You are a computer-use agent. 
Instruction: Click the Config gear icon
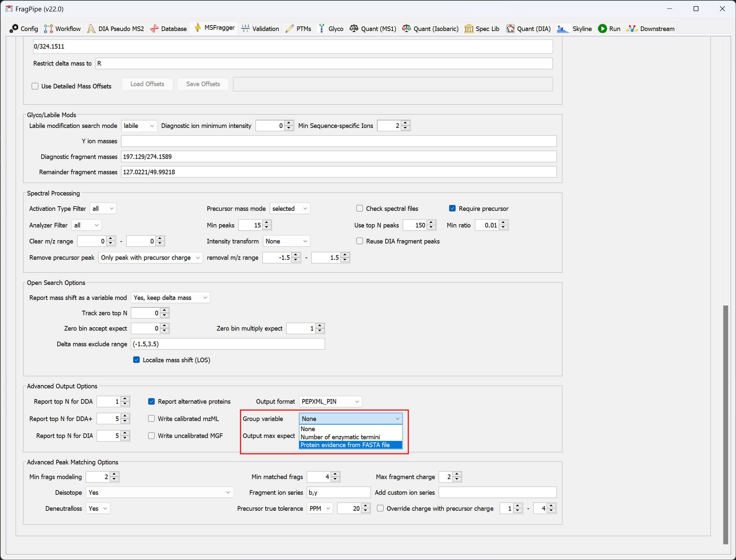coord(14,29)
